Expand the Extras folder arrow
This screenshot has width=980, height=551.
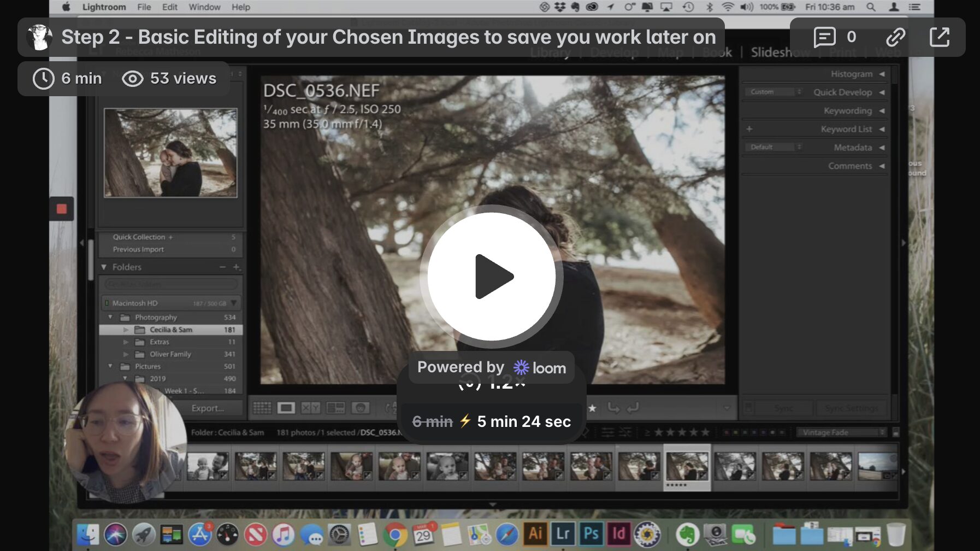pyautogui.click(x=126, y=342)
